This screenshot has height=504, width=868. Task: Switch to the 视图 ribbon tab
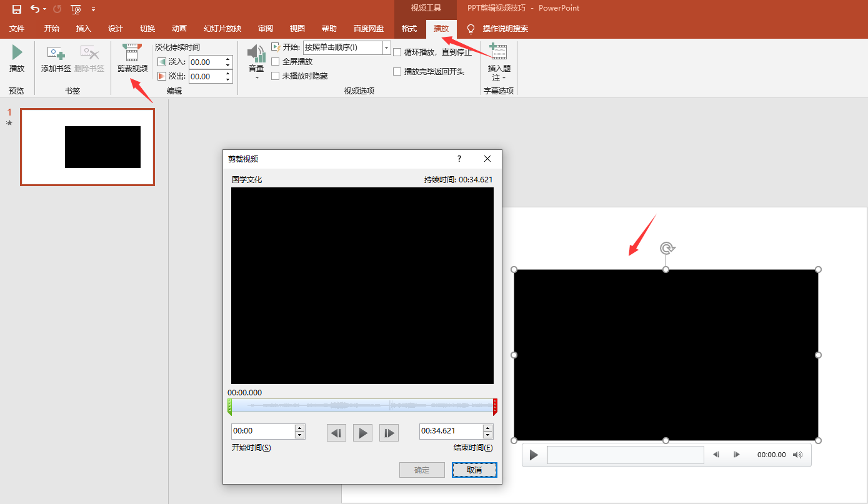click(297, 29)
